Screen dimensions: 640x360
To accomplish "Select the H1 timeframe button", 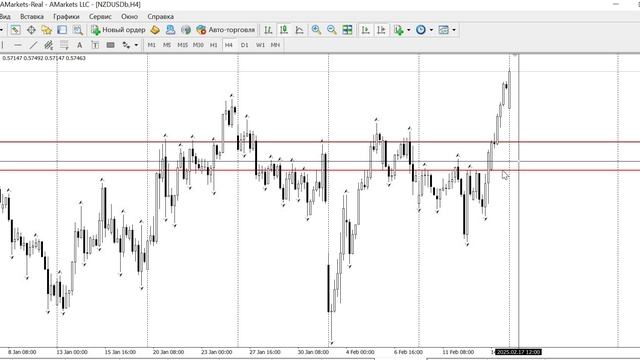I will coord(213,45).
